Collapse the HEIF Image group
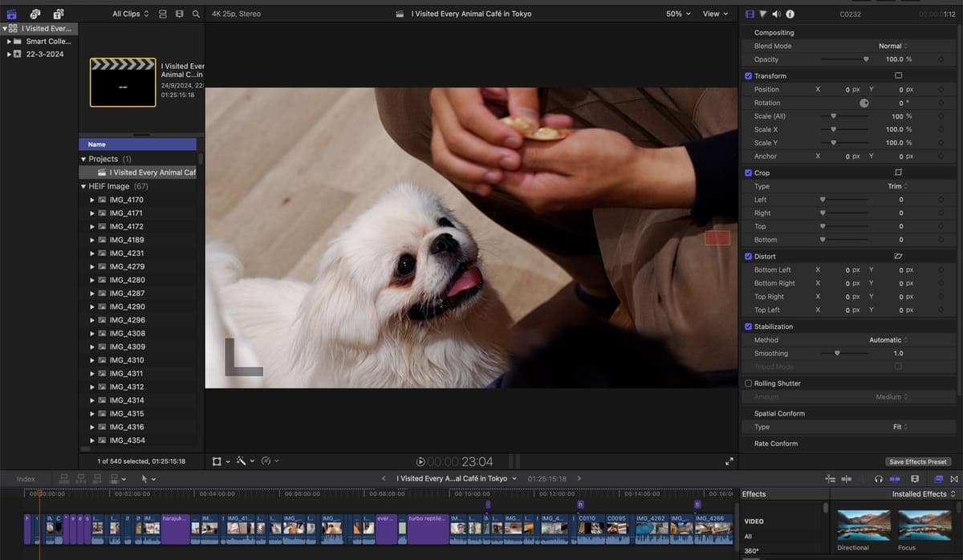This screenshot has width=963, height=560. [x=83, y=186]
